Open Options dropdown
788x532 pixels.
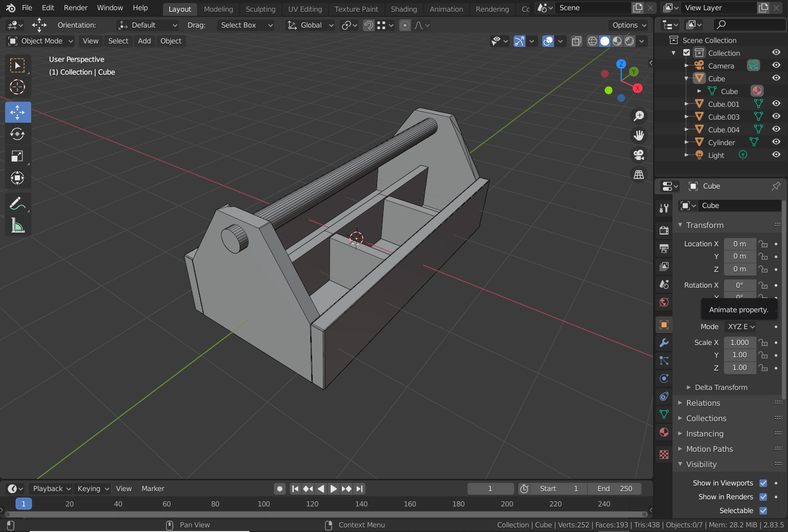click(x=629, y=25)
